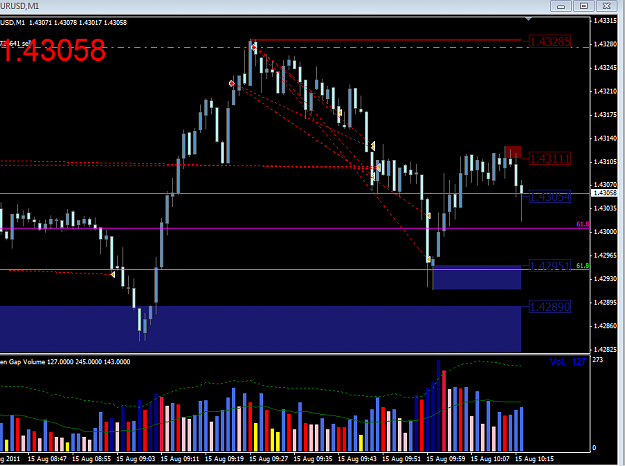This screenshot has height=466, width=625.
Task: Select the red diamond sell marker at the chart peak
Action: click(x=254, y=47)
